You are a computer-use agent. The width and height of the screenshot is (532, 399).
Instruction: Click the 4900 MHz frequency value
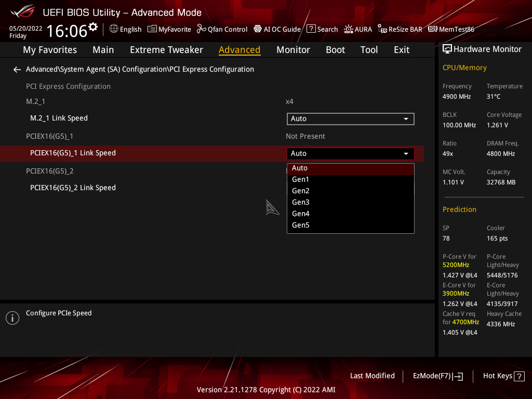(457, 97)
